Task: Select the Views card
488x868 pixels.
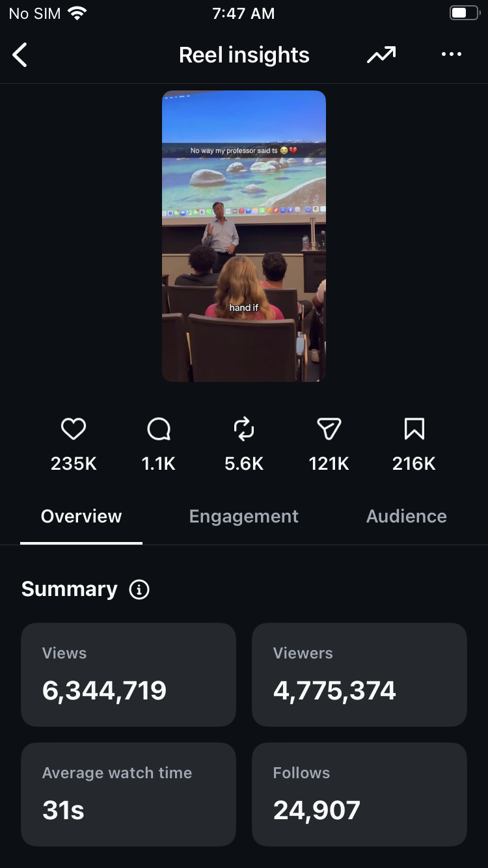Action: click(x=128, y=675)
